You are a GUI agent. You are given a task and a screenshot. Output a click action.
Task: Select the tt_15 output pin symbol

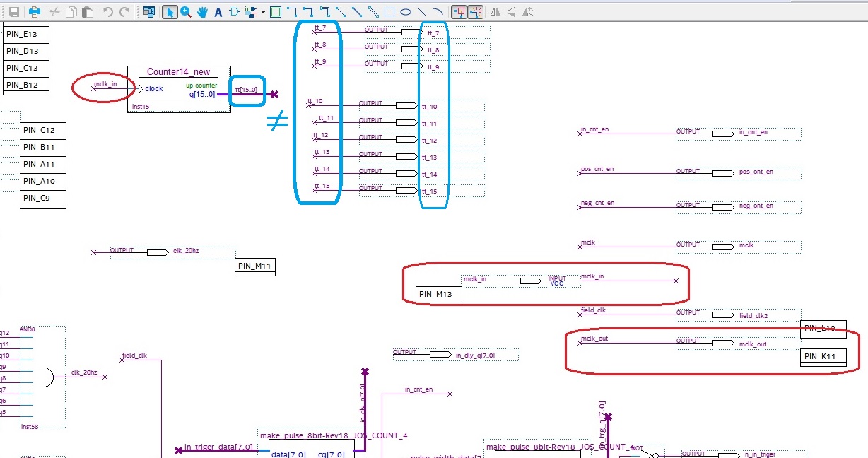pyautogui.click(x=406, y=190)
